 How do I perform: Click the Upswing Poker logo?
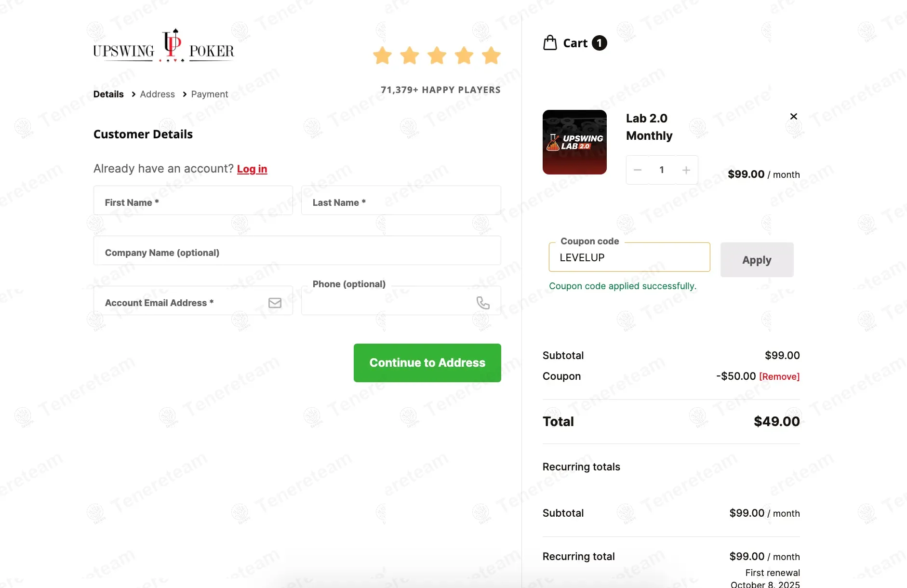point(164,46)
